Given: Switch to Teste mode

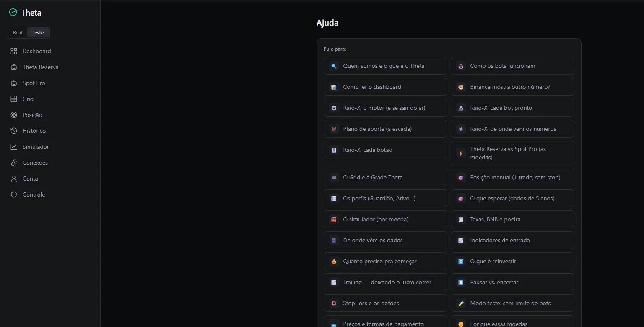Looking at the screenshot, I should [38, 33].
